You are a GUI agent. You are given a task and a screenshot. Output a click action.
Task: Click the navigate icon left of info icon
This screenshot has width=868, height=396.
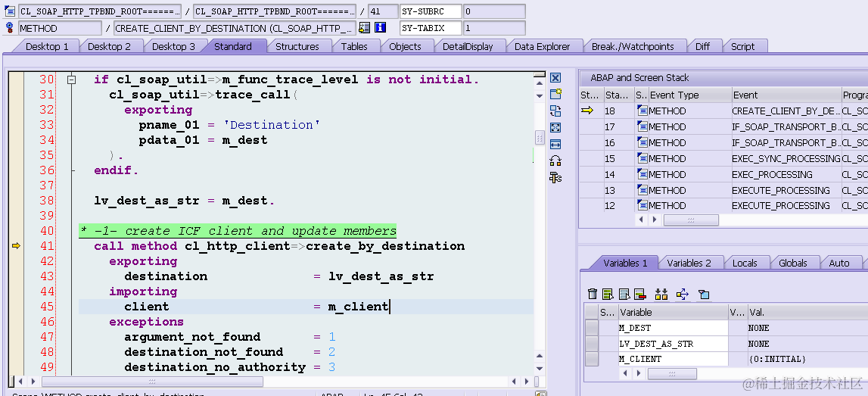coord(364,27)
